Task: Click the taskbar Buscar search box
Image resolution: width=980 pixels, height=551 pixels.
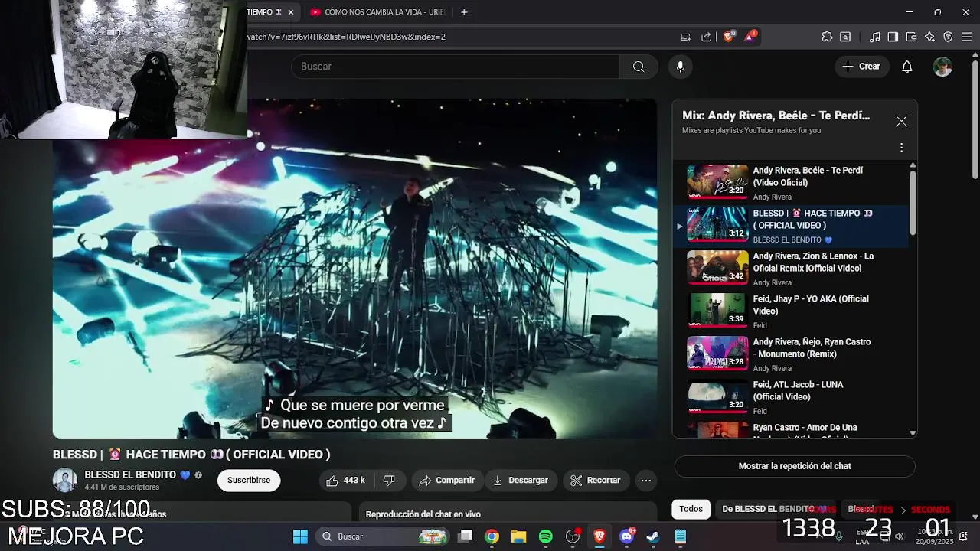Action: 384,536
